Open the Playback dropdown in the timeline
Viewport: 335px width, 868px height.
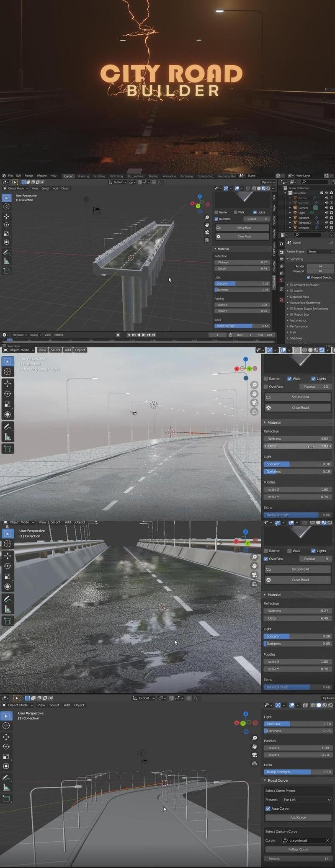click(19, 335)
